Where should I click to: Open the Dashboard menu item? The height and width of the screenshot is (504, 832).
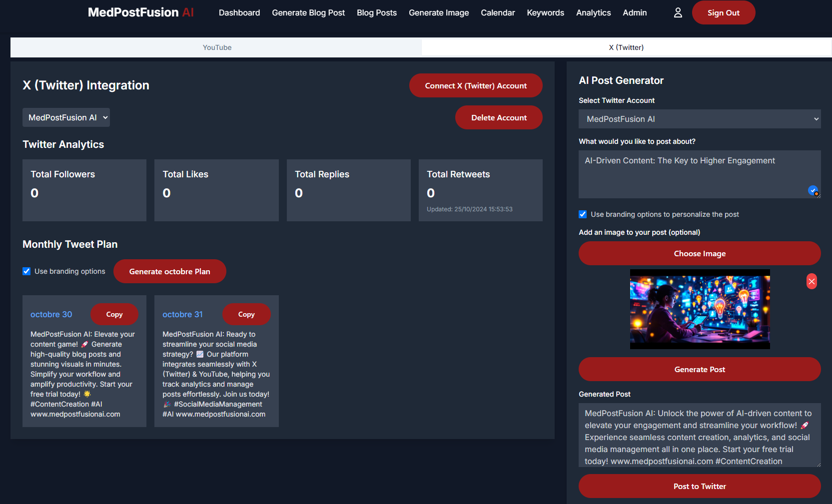[x=239, y=13]
